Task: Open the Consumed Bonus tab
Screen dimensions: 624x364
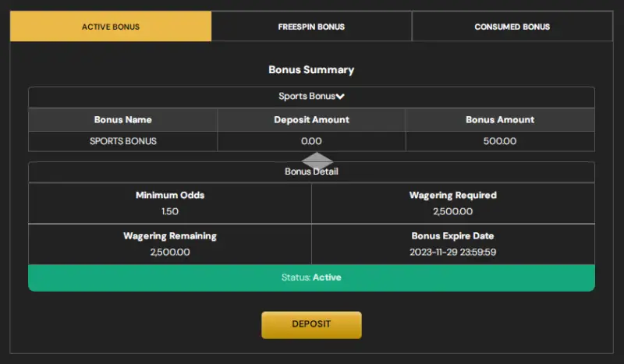Action: (512, 27)
